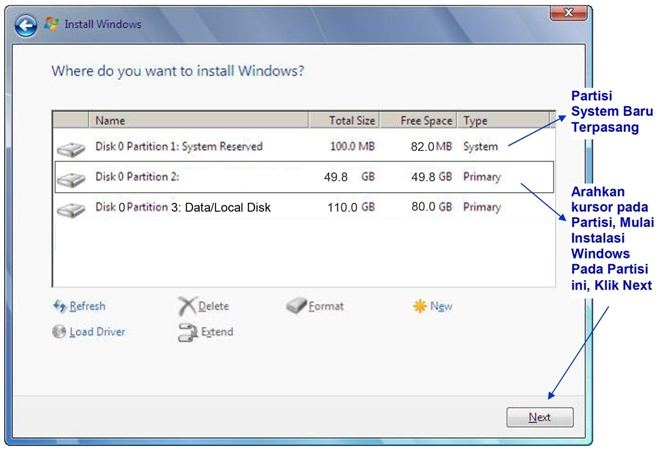Click the Windows flag logo icon
This screenshot has height=450, width=667.
click(51, 24)
